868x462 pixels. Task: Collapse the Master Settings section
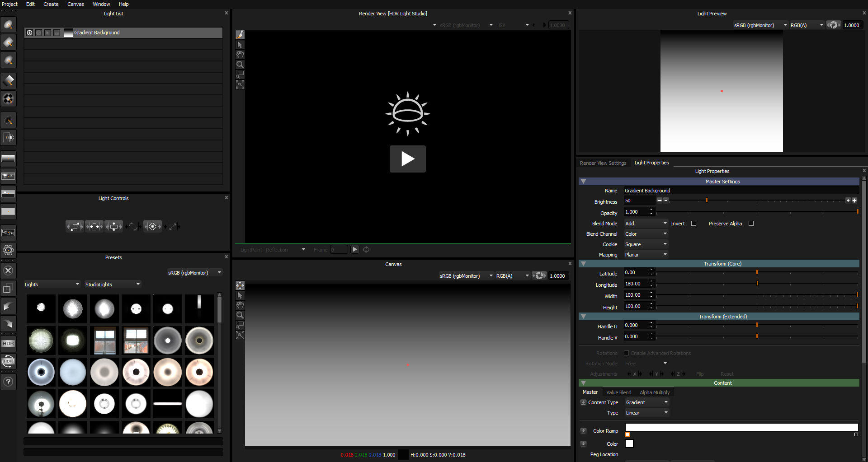pyautogui.click(x=583, y=182)
